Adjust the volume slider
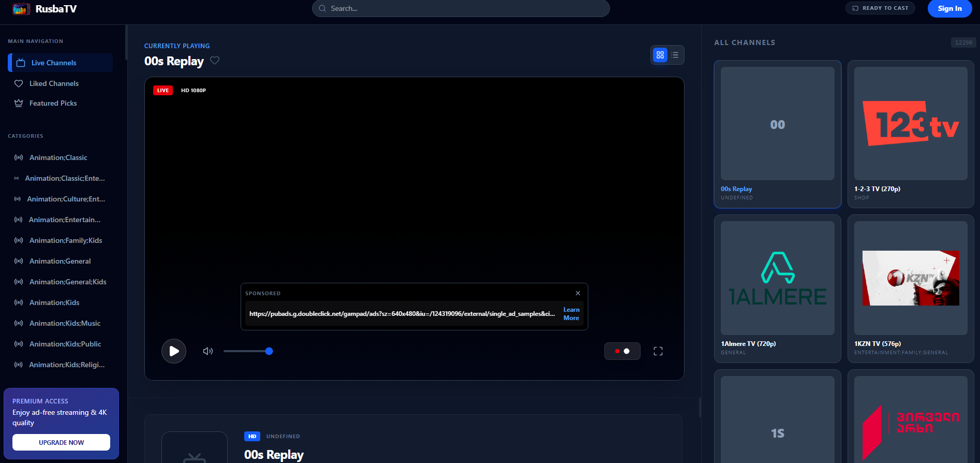Viewport: 980px width, 463px height. pos(248,351)
